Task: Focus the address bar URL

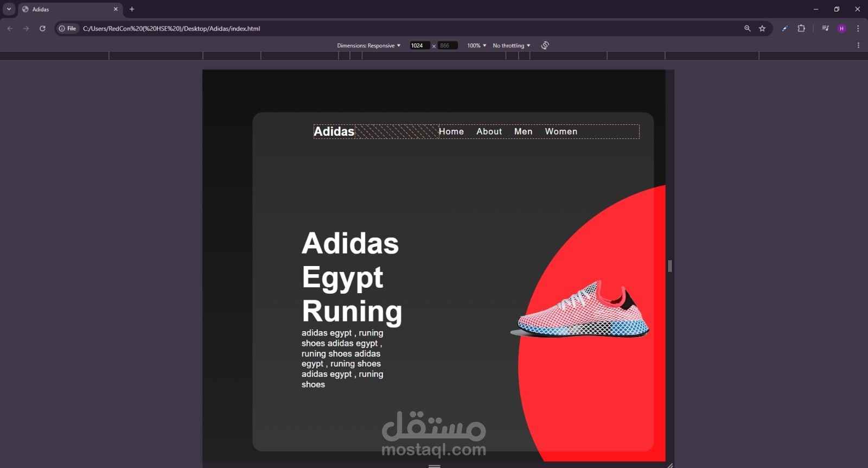Action: 171,29
